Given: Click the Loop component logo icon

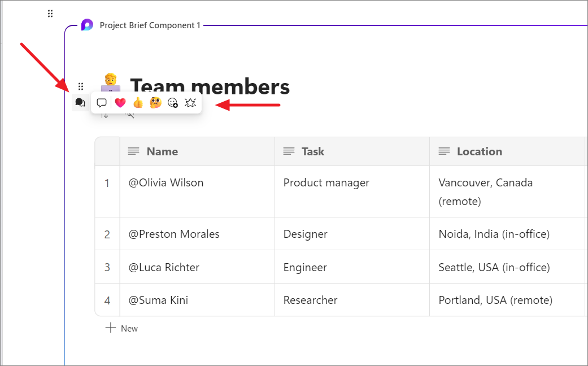Looking at the screenshot, I should coord(87,25).
